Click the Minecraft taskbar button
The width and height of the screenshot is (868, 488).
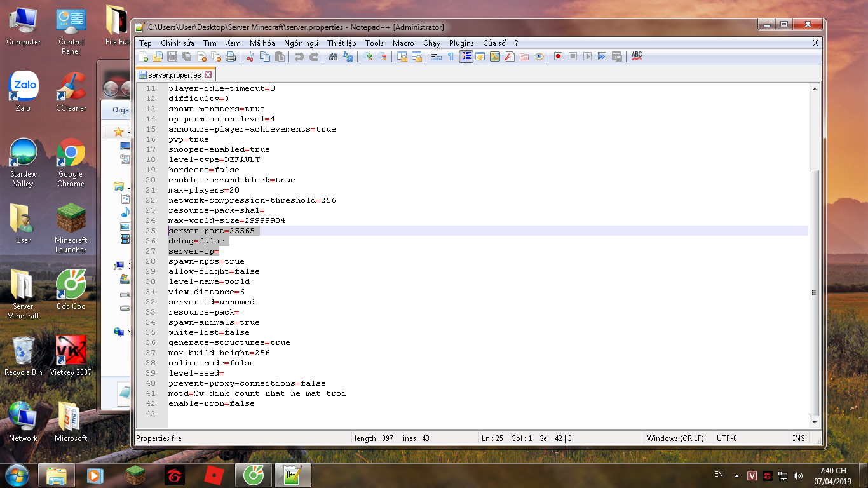[135, 475]
